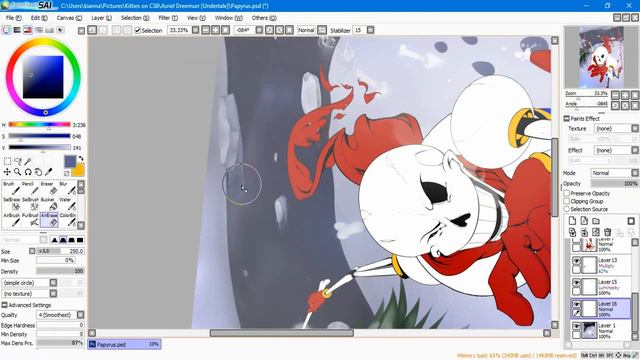
Task: Select the magic wand tool
Action: pyautogui.click(x=28, y=162)
